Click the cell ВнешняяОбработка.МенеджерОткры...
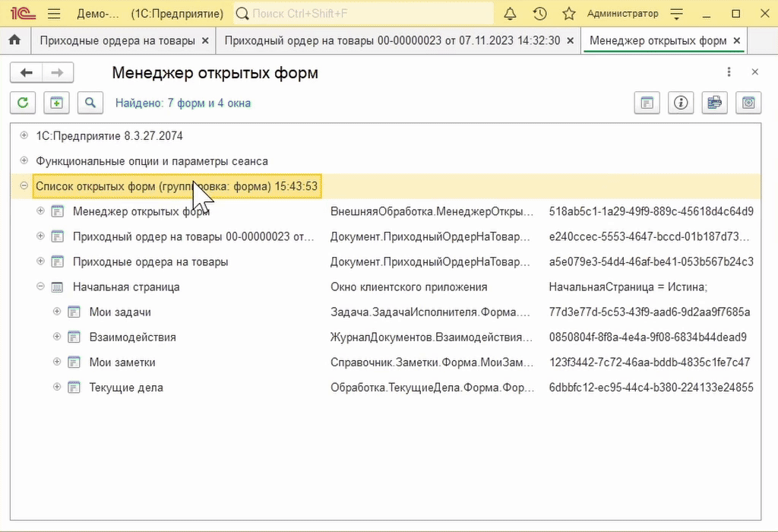Viewport: 778px width, 532px height. point(432,211)
